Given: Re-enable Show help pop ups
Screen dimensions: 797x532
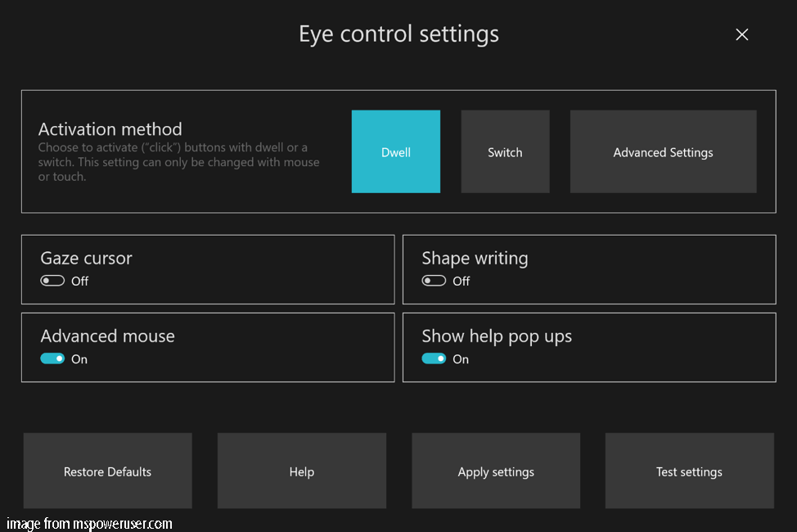Looking at the screenshot, I should (x=434, y=358).
